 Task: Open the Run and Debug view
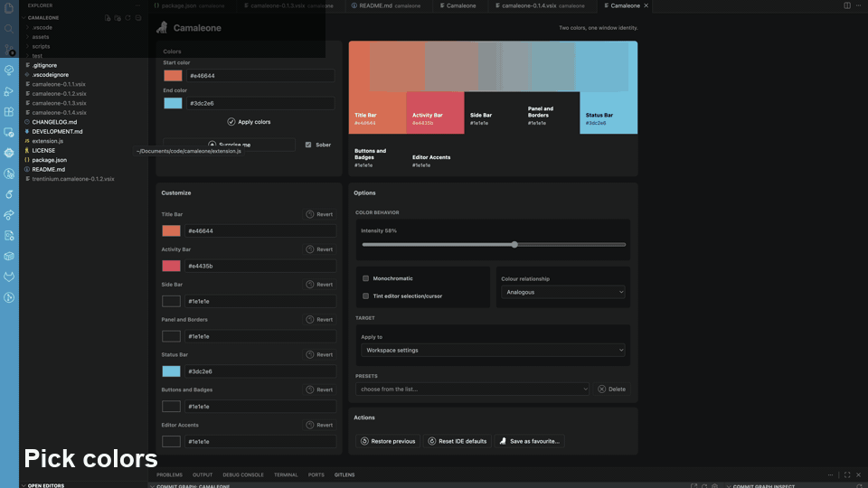coord(9,91)
